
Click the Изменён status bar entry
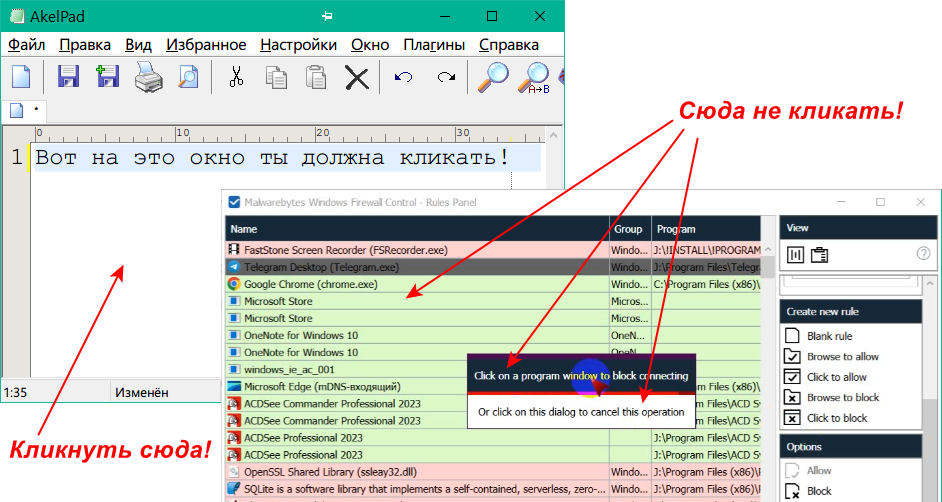click(142, 392)
